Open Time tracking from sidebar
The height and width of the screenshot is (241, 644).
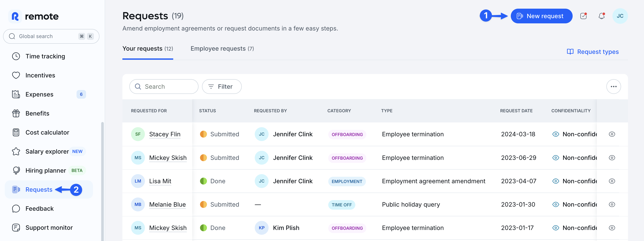click(x=45, y=56)
